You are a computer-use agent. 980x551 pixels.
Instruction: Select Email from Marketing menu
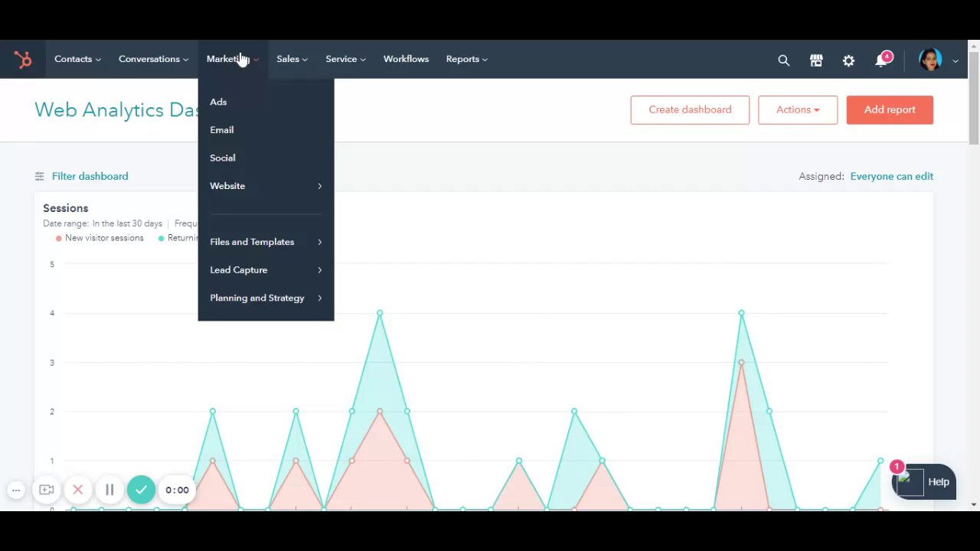222,130
